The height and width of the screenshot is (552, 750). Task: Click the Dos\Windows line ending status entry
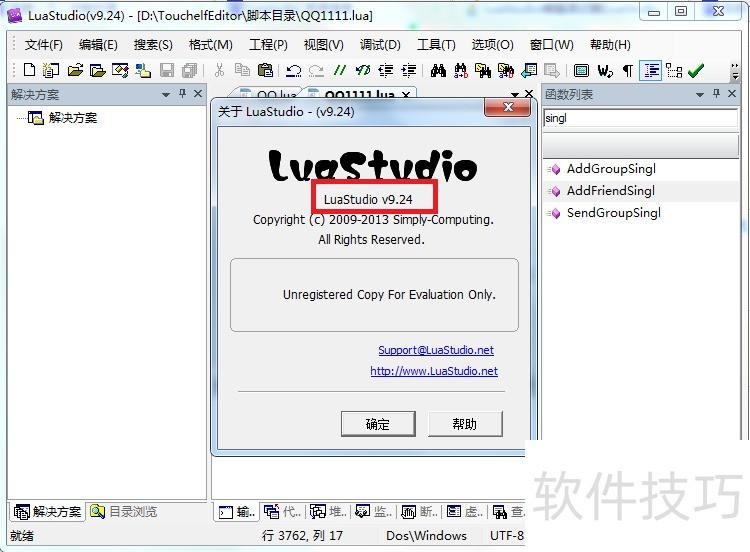pos(426,536)
